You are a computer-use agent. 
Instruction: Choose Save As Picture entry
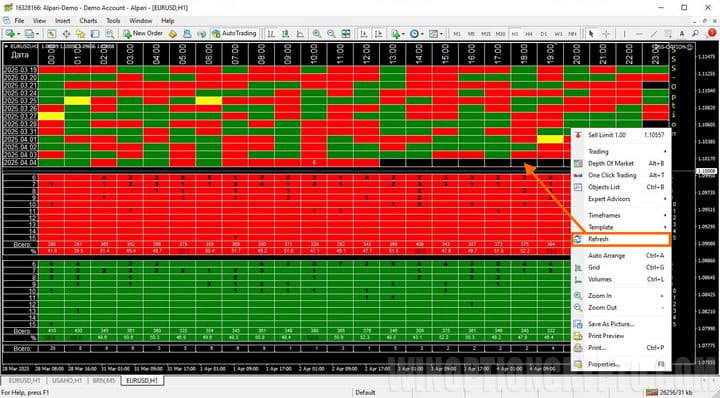[x=621, y=324]
